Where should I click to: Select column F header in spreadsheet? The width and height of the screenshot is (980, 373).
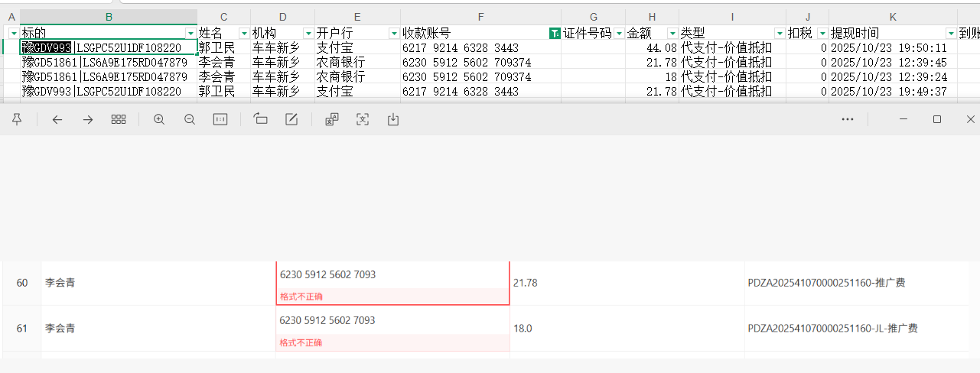point(480,17)
